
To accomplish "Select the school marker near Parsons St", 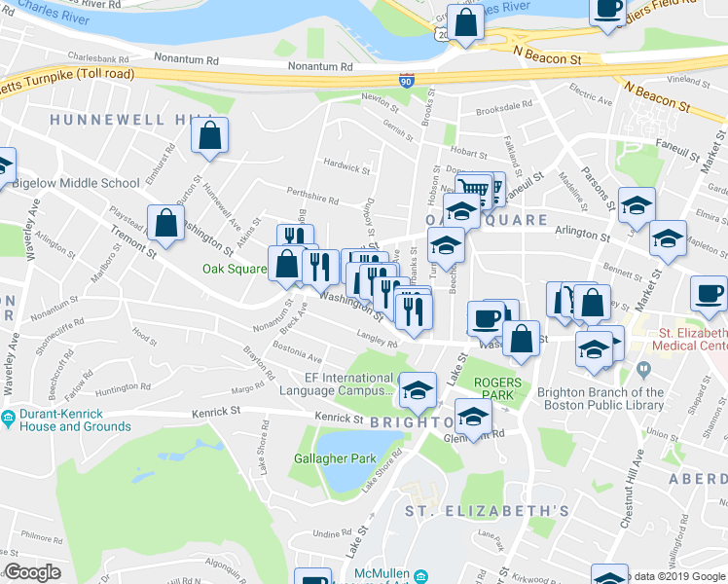I will click(637, 208).
